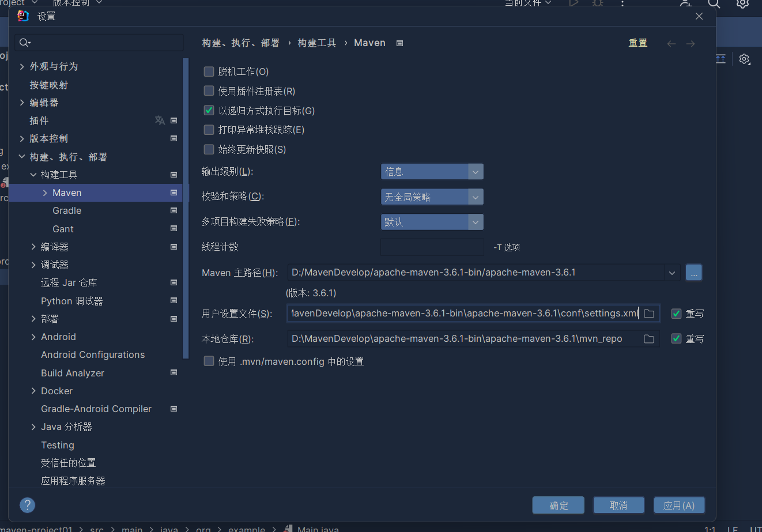Click project settings icon on 版本控制 row
Screen dimensions: 762x532
173,138
